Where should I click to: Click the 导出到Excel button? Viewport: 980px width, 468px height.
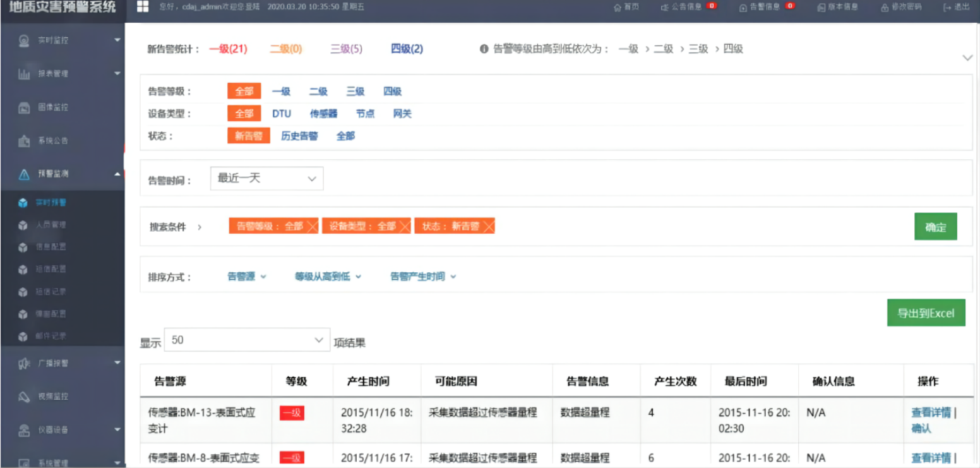(926, 313)
